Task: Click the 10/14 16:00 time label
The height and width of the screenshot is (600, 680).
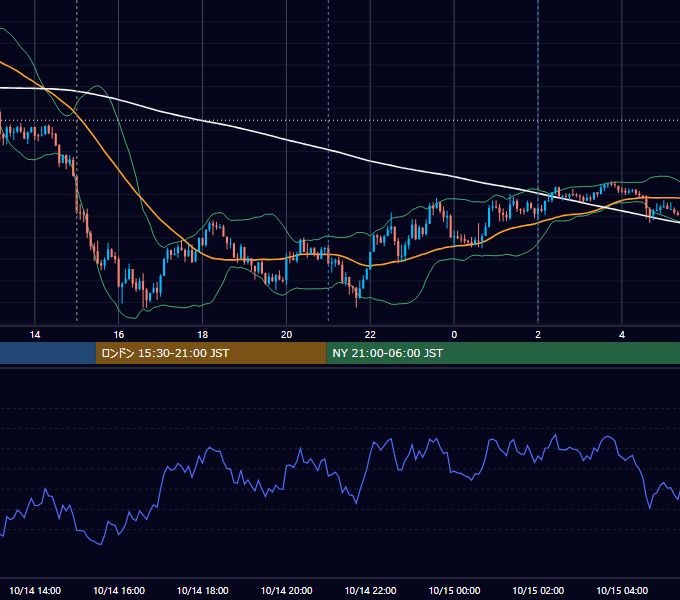Action: (119, 590)
